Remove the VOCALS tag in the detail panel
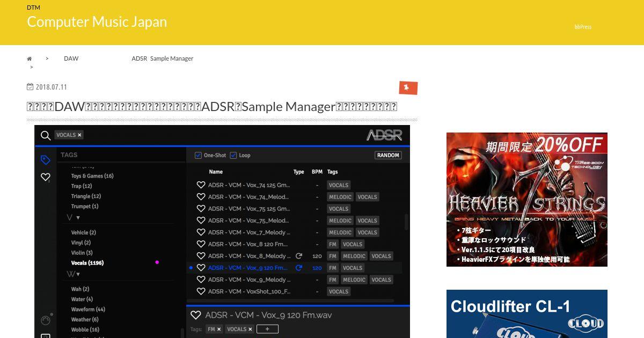Screen dimensions: 644x338 (x=250, y=329)
